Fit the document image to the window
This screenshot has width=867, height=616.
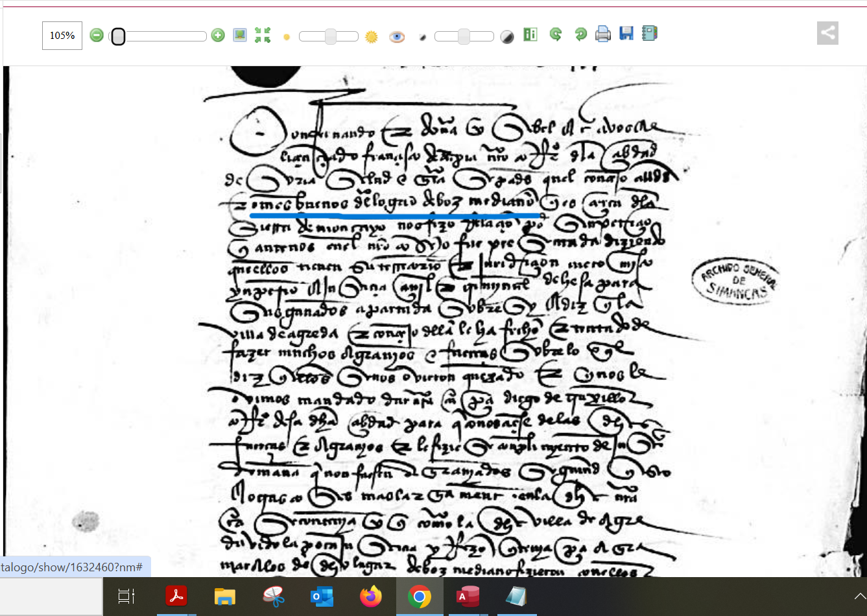point(240,35)
